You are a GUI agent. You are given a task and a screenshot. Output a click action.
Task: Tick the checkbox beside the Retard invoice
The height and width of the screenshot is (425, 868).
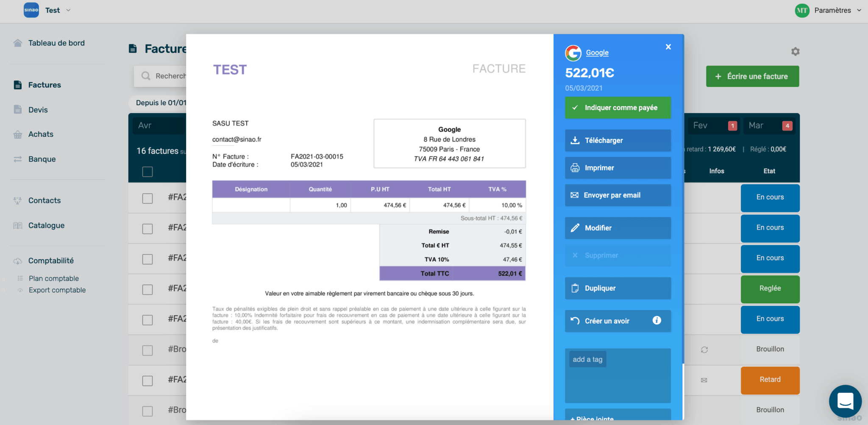pos(147,381)
